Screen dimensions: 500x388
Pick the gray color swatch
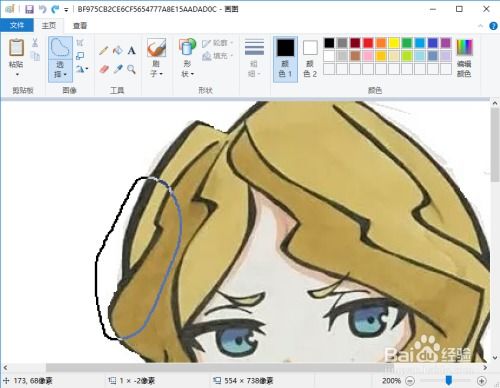click(x=342, y=43)
